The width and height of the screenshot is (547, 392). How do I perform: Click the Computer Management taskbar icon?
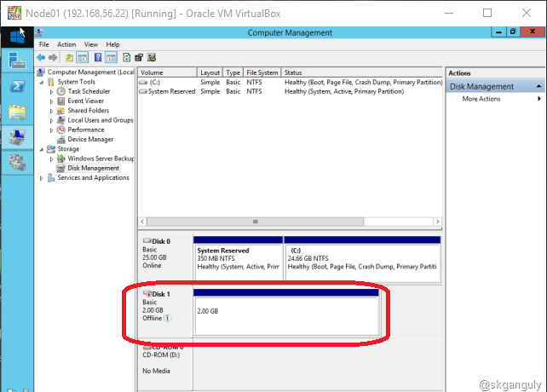[x=17, y=137]
